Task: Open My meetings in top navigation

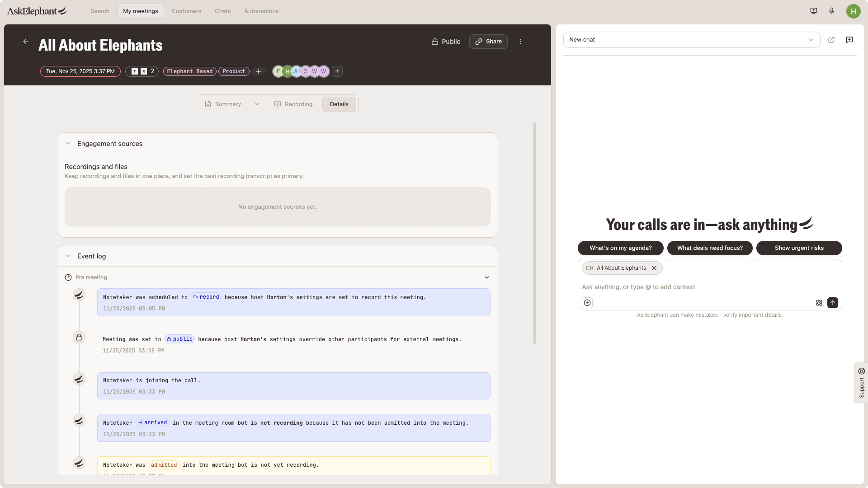Action: click(141, 11)
